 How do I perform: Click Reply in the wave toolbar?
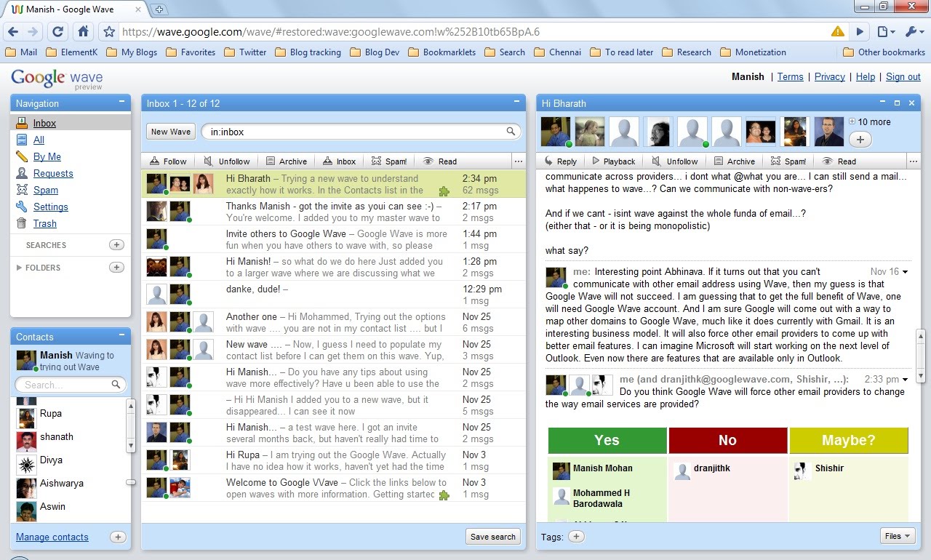coord(560,161)
